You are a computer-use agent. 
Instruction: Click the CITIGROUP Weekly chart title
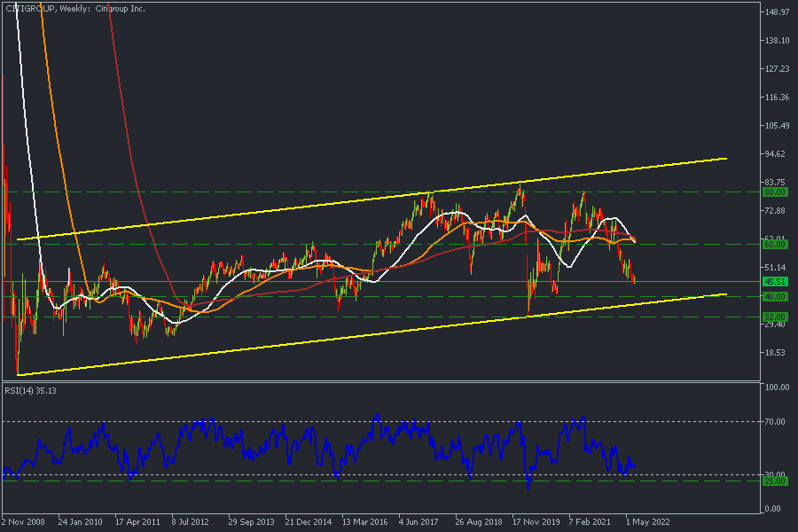pos(75,9)
